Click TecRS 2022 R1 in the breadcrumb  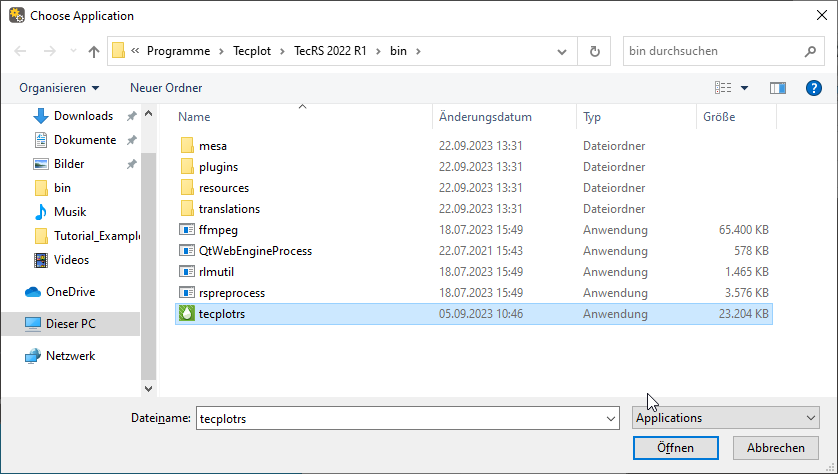[330, 51]
